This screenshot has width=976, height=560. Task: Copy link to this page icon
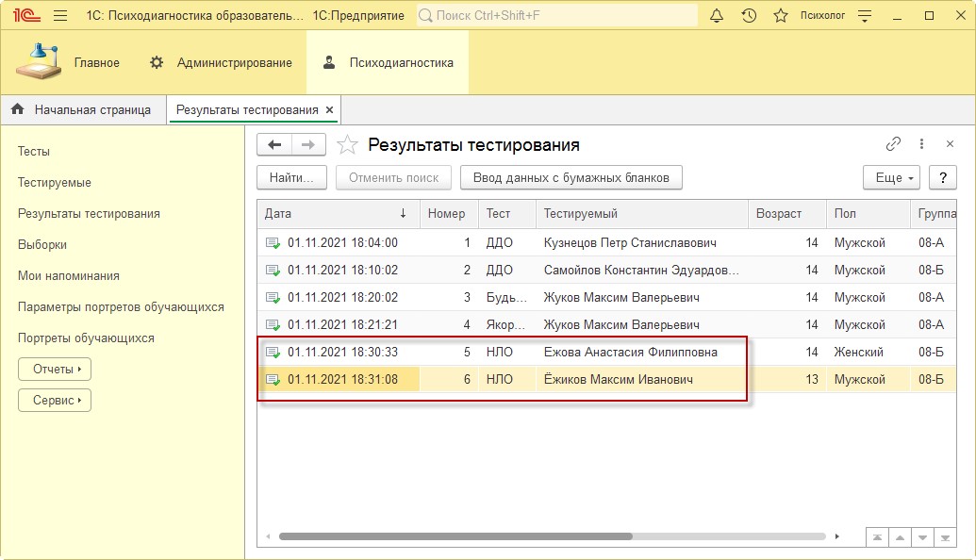(x=893, y=144)
